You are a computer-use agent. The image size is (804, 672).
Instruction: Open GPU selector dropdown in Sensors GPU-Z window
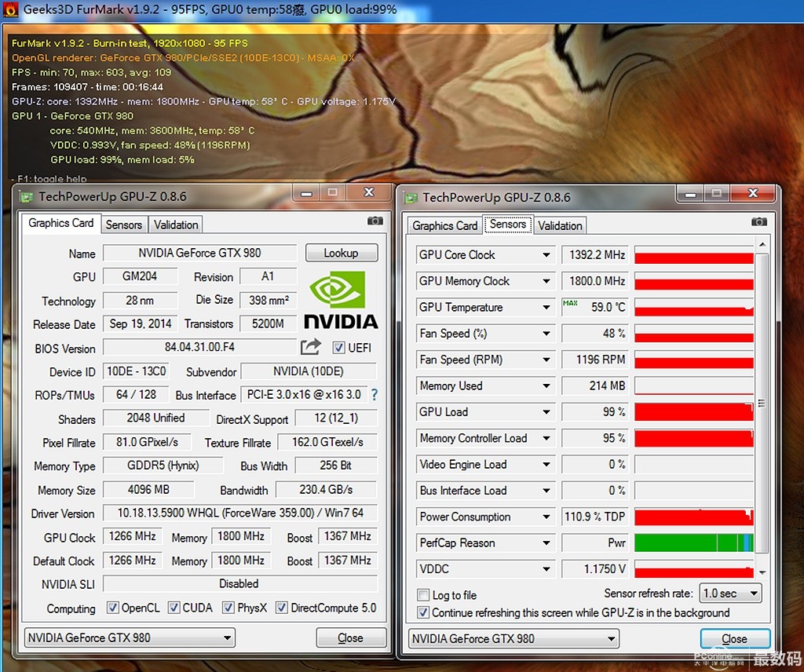point(513,639)
